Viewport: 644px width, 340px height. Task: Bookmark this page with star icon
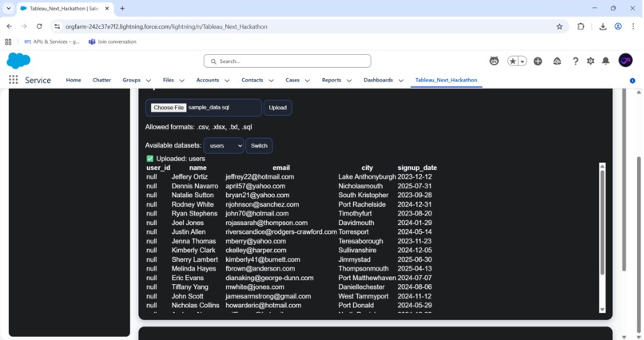click(x=559, y=26)
